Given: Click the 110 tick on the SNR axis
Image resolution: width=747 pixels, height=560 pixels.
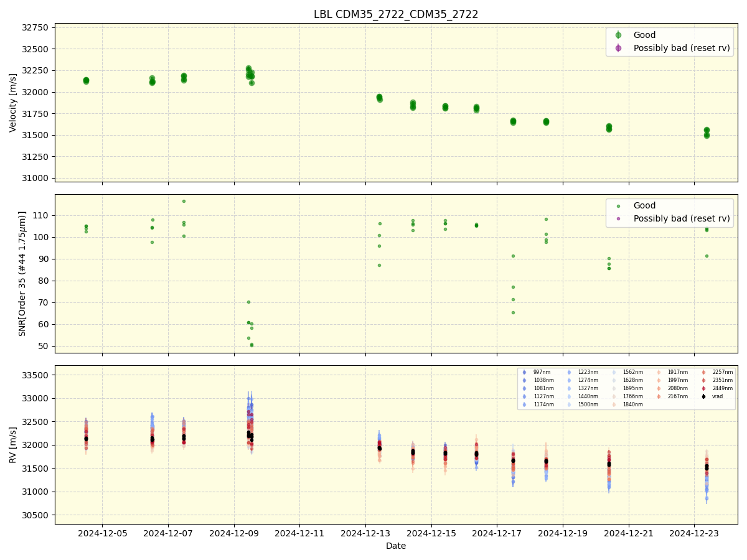Looking at the screenshot, I should pos(42,215).
